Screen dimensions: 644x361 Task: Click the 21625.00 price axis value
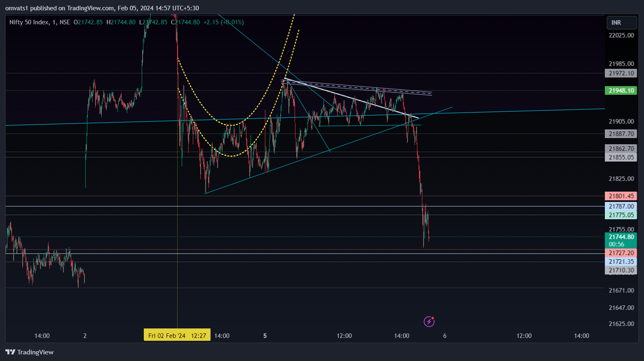(621, 324)
